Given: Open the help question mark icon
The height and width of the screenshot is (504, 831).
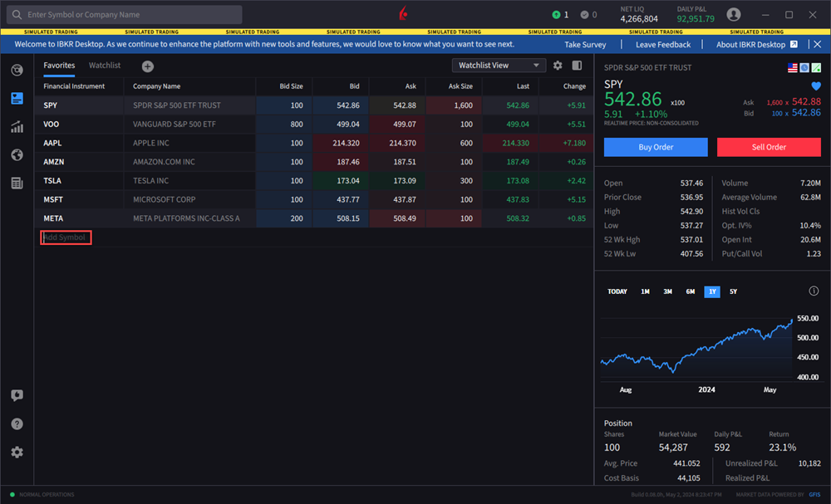Looking at the screenshot, I should point(17,423).
